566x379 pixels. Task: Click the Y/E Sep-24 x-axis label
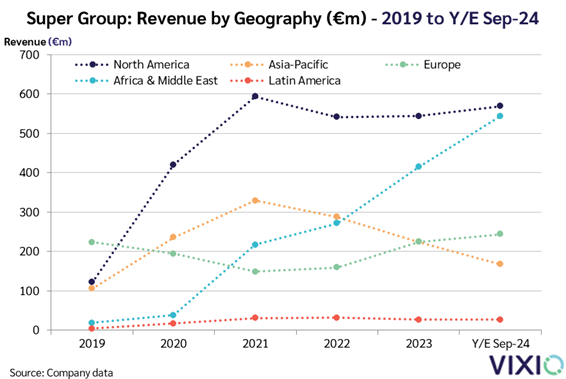click(x=500, y=344)
